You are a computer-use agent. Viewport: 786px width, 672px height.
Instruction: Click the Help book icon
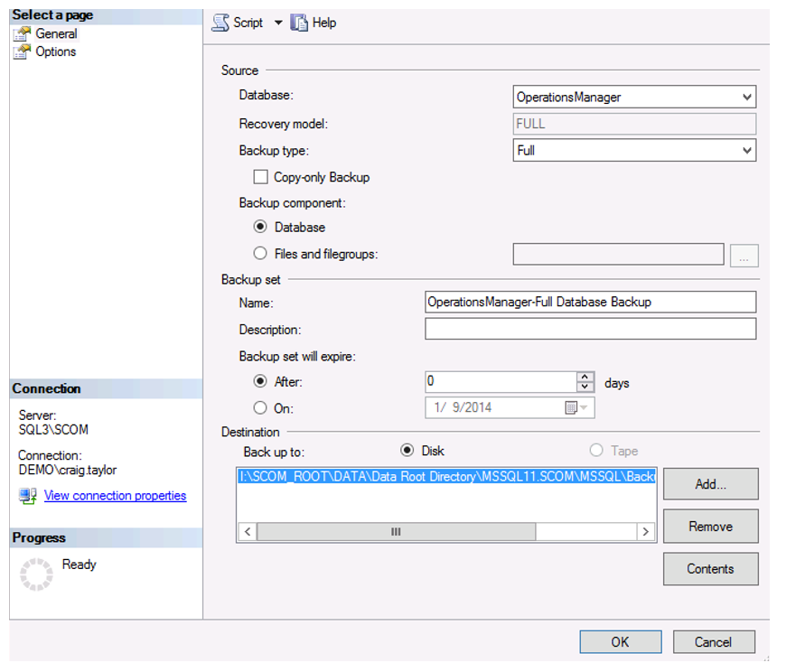click(x=299, y=23)
